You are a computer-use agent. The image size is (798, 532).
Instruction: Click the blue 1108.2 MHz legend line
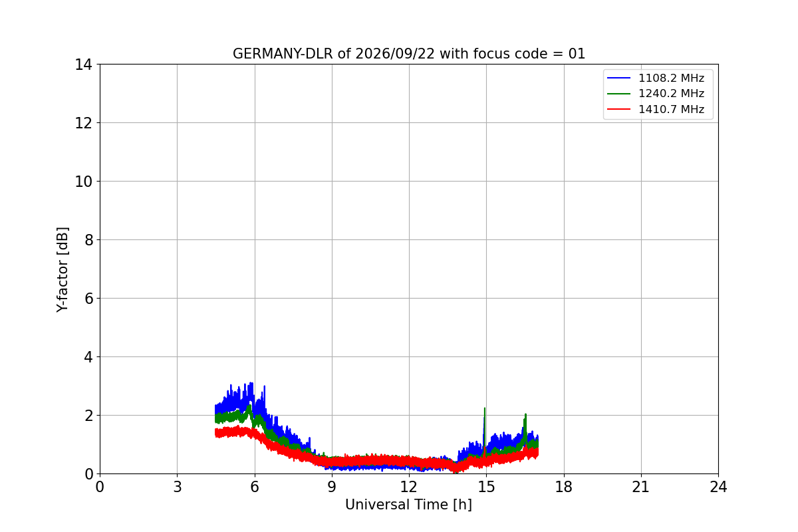click(x=619, y=78)
